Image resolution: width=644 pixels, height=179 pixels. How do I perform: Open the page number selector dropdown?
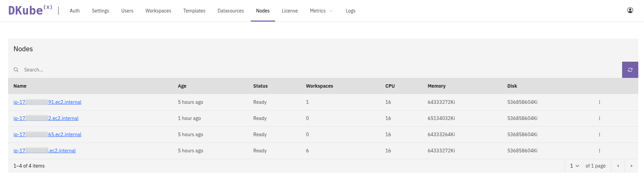click(574, 166)
